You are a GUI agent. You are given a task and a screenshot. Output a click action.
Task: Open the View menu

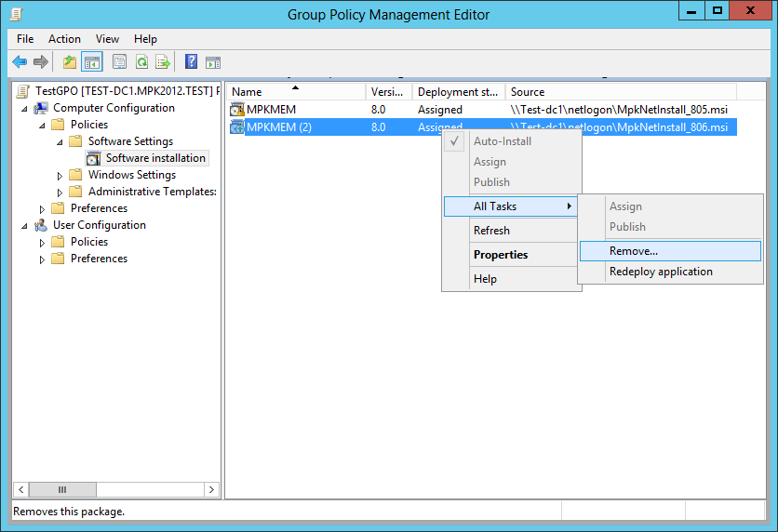click(107, 39)
